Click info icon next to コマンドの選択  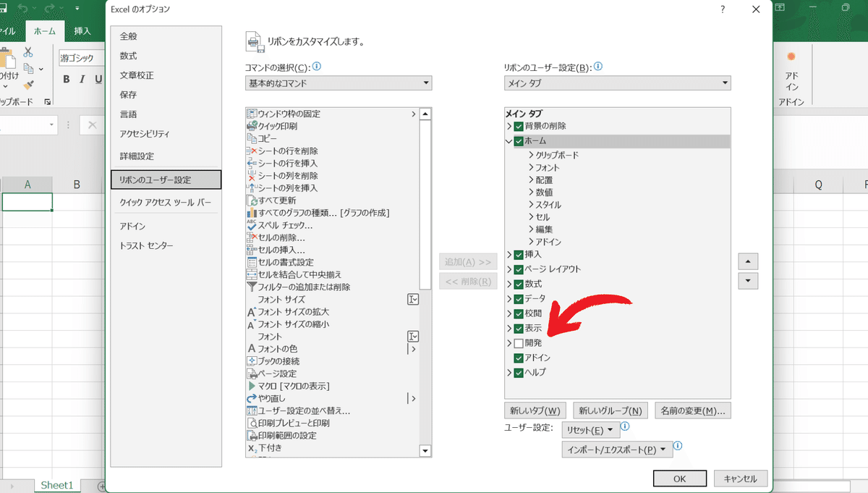click(317, 67)
